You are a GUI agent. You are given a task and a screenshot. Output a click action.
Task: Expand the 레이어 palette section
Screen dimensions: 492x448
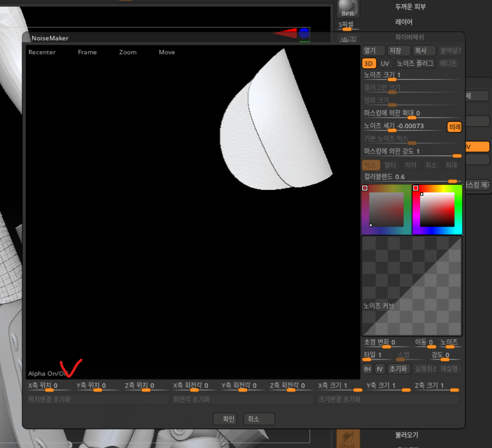tap(403, 22)
